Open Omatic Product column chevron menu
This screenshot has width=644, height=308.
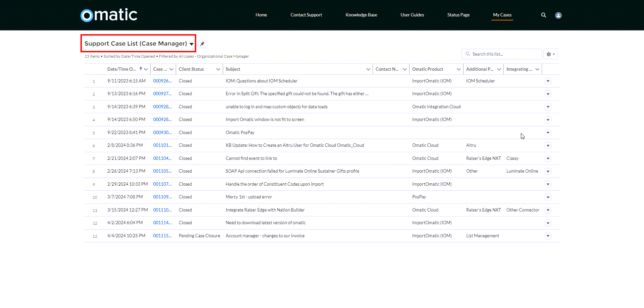click(x=459, y=69)
